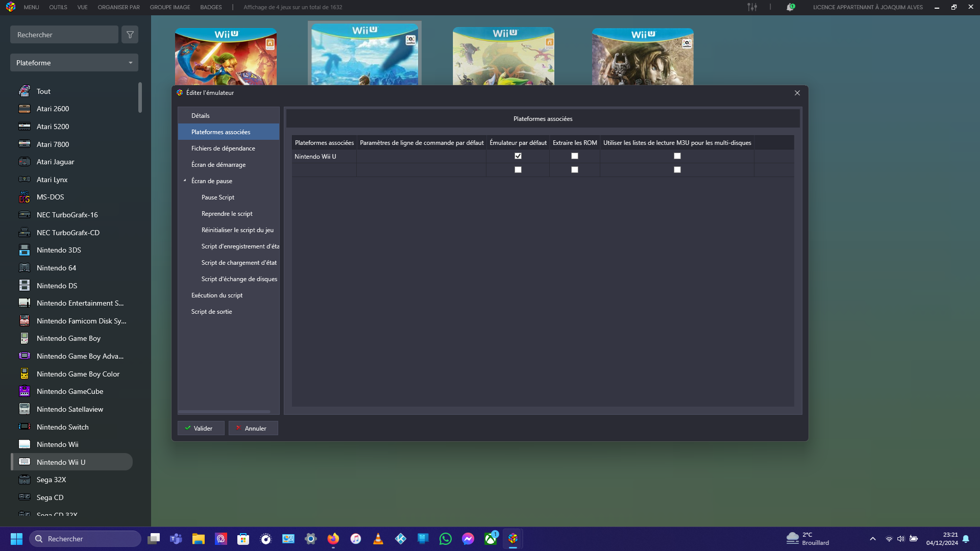Open weather widget showing Brouillard

coord(808,539)
